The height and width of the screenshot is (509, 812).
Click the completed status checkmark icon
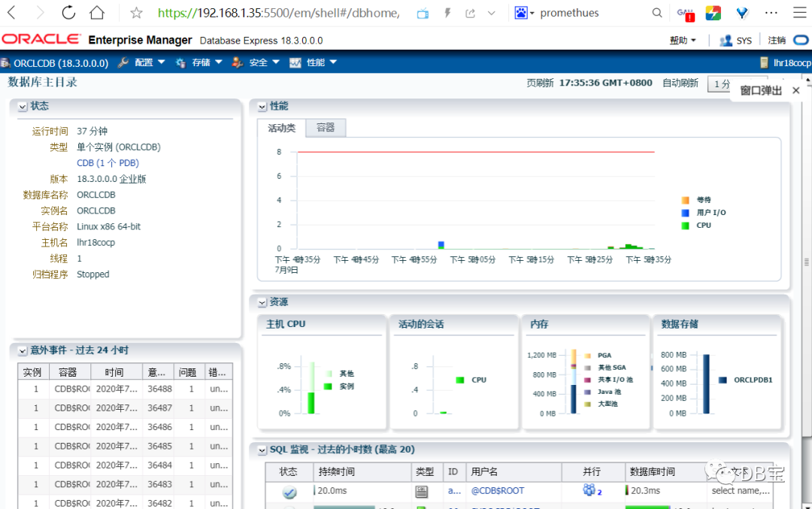(289, 492)
